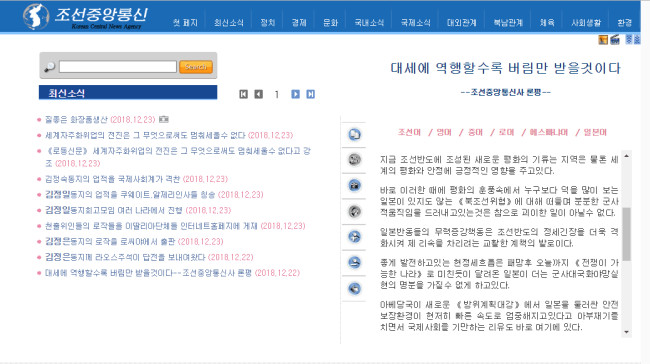The width and height of the screenshot is (650, 364).
Task: Open the 국내소식 menu item
Action: point(369,23)
